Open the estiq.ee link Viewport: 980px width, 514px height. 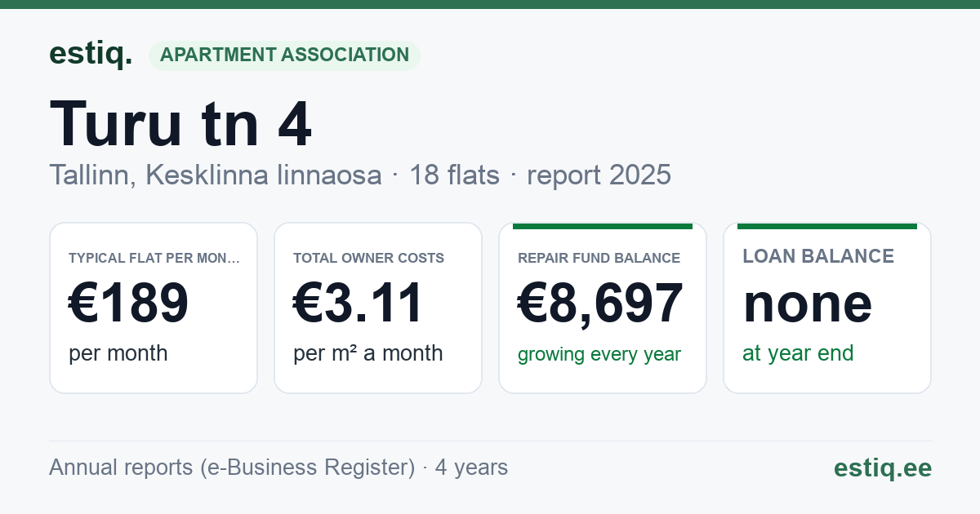coord(883,467)
